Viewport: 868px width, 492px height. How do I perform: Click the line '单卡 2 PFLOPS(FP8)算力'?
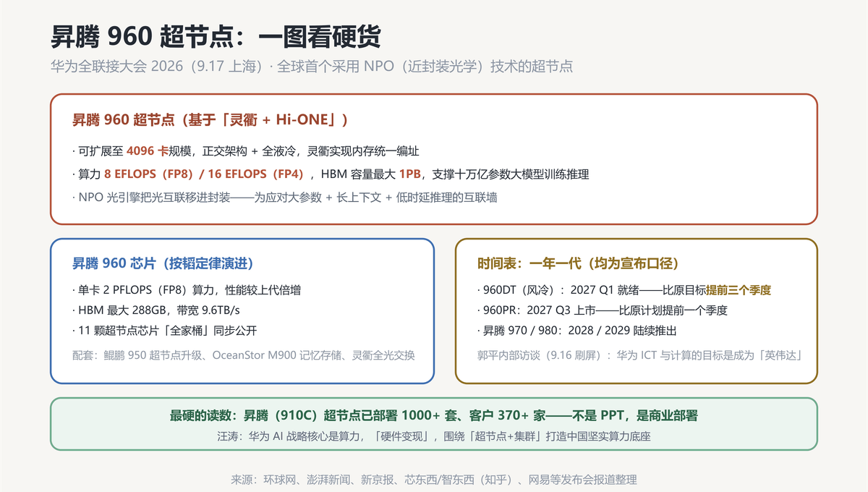(187, 290)
